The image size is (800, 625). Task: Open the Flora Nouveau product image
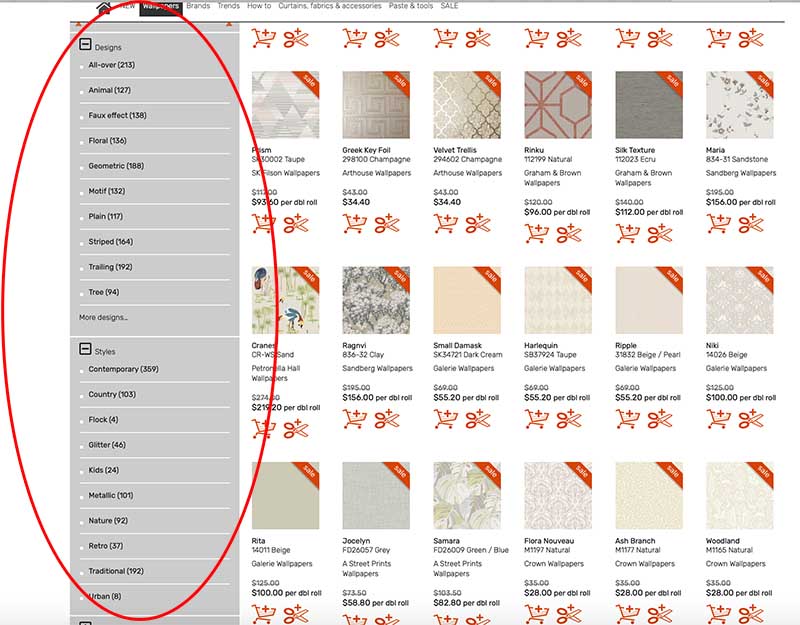[x=558, y=495]
